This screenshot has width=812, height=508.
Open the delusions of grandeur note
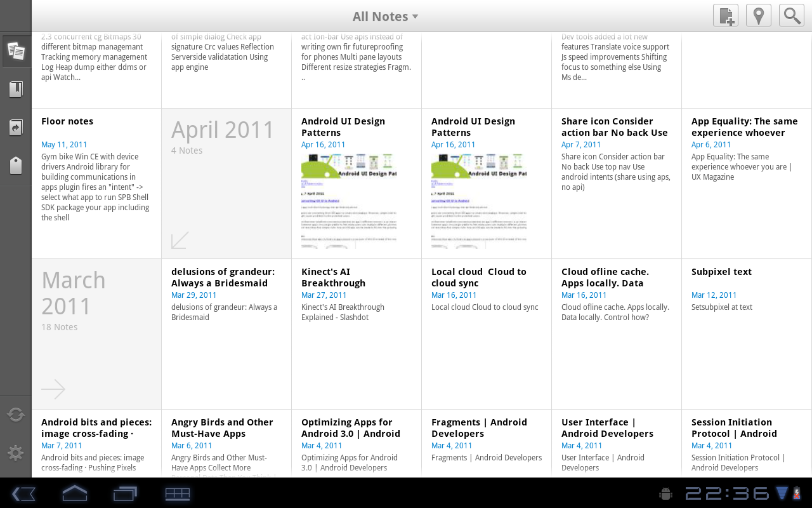coord(226,334)
